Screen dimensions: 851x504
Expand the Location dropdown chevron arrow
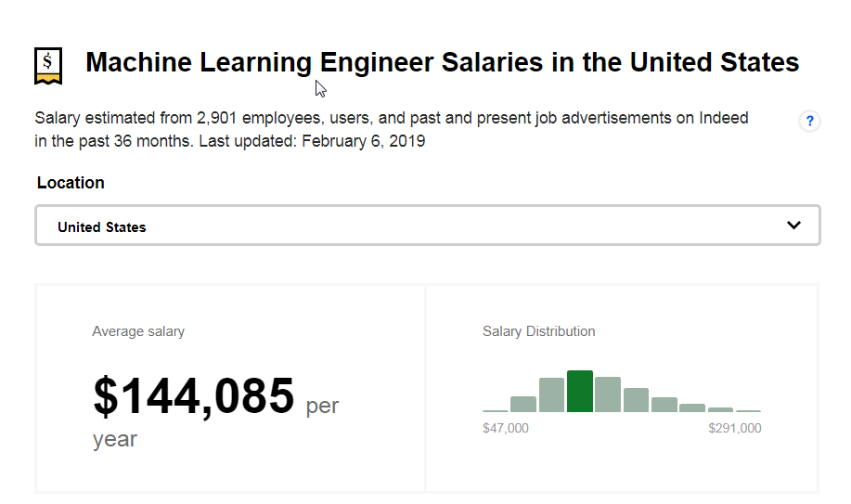[793, 226]
